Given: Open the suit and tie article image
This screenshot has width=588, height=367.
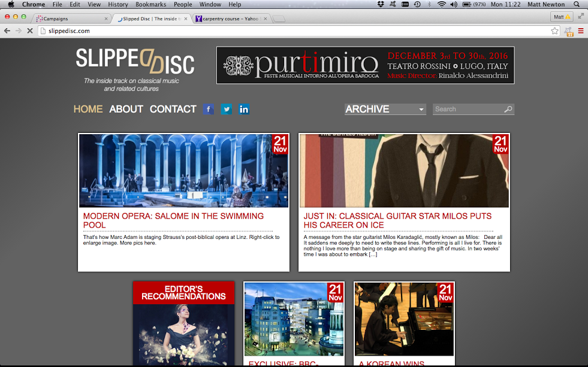Looking at the screenshot, I should click(404, 171).
